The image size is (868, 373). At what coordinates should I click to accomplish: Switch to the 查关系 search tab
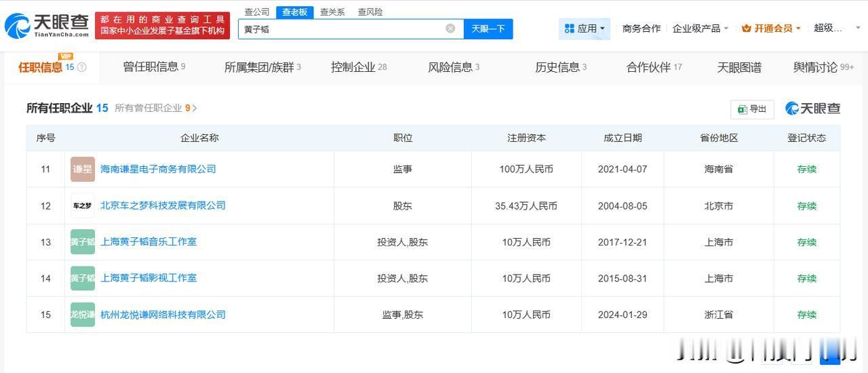tap(332, 12)
